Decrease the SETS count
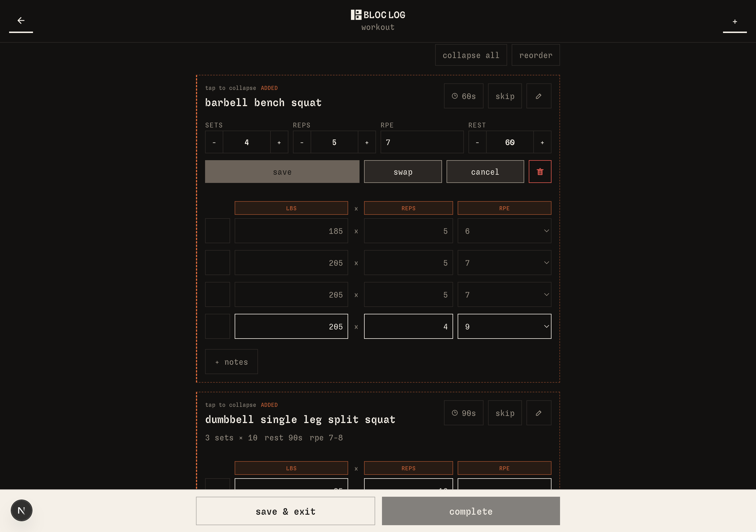The image size is (756, 532). tap(214, 142)
